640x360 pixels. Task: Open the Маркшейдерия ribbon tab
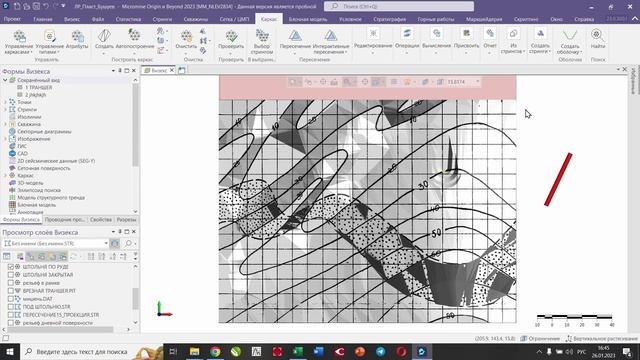pos(484,19)
